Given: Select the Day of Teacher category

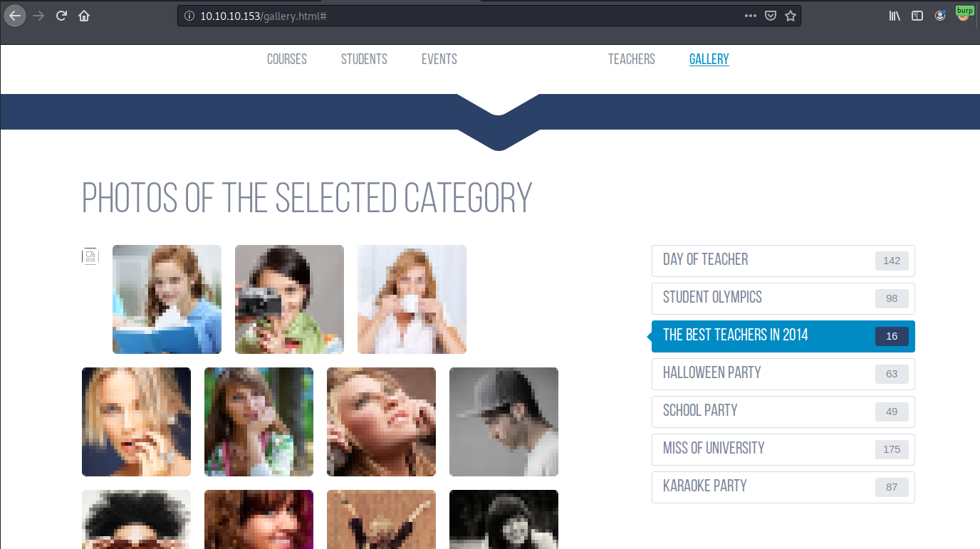Looking at the screenshot, I should point(783,261).
